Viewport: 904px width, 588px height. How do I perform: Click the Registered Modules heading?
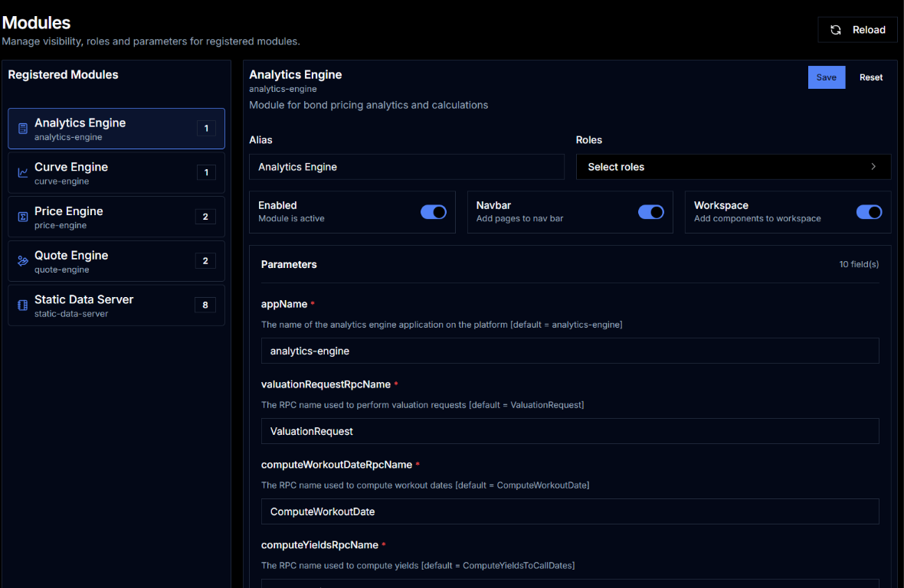click(63, 75)
